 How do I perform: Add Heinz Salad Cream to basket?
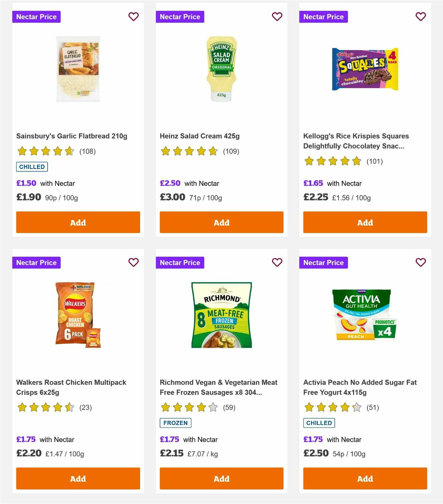[221, 222]
